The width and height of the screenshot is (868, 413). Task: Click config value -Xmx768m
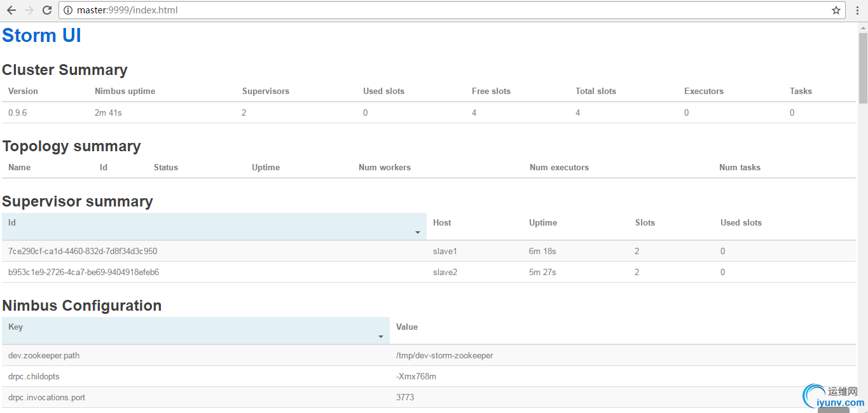pyautogui.click(x=416, y=376)
